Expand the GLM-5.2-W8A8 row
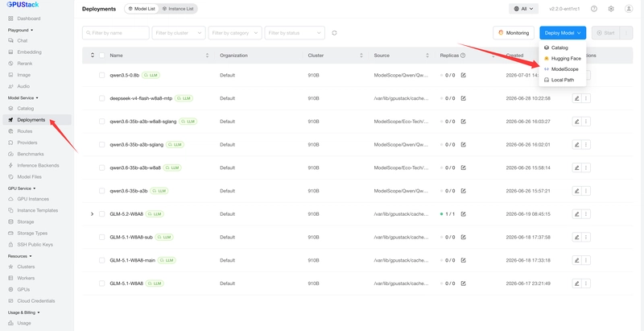 click(x=92, y=214)
